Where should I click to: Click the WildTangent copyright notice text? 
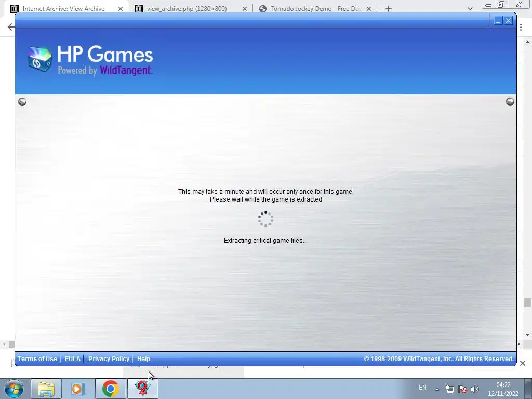point(438,358)
